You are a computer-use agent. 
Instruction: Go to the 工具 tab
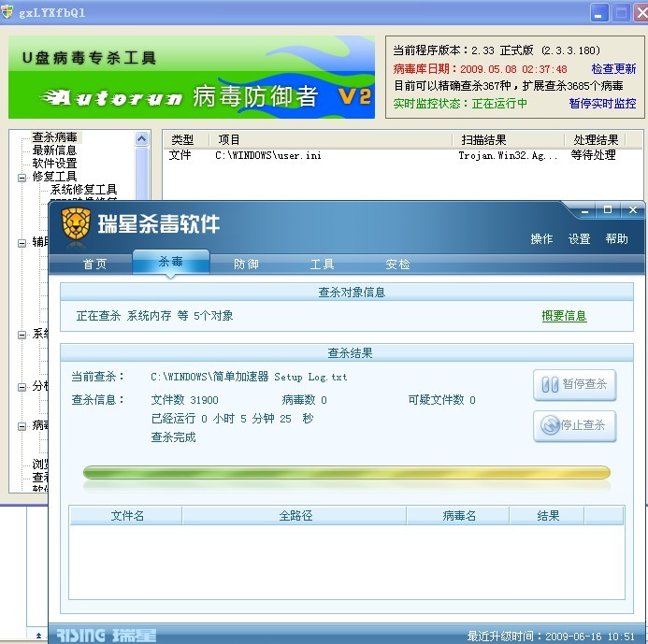pos(322,264)
